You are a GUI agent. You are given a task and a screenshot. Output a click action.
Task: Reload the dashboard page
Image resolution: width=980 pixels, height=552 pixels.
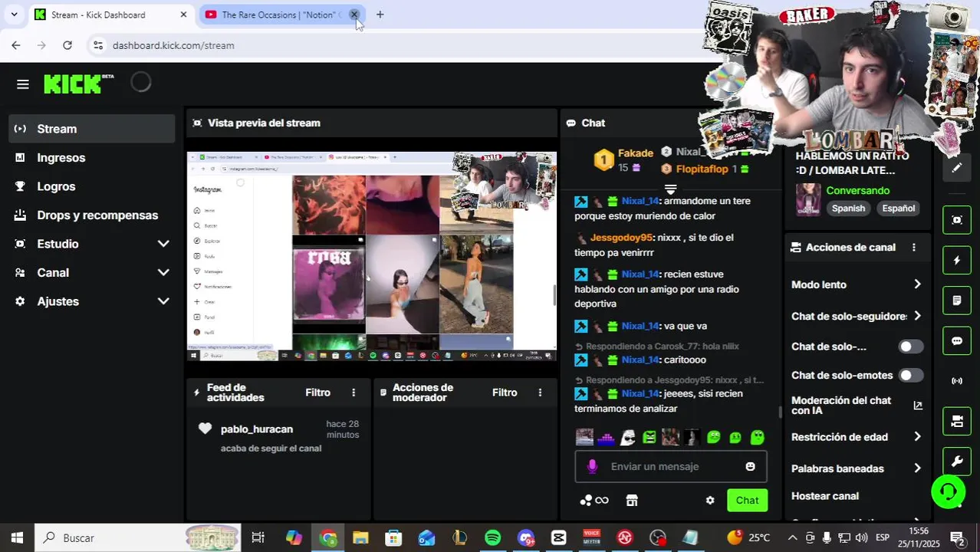click(x=67, y=45)
